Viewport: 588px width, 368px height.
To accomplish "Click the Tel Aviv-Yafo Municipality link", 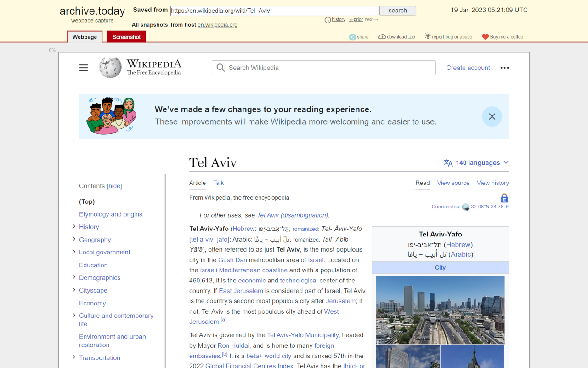I will point(303,335).
